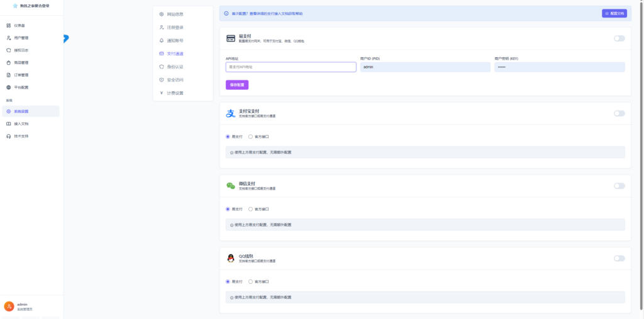Click the 接入文档 book icon in sidebar
Viewport: 644px width, 319px height.
(9, 124)
